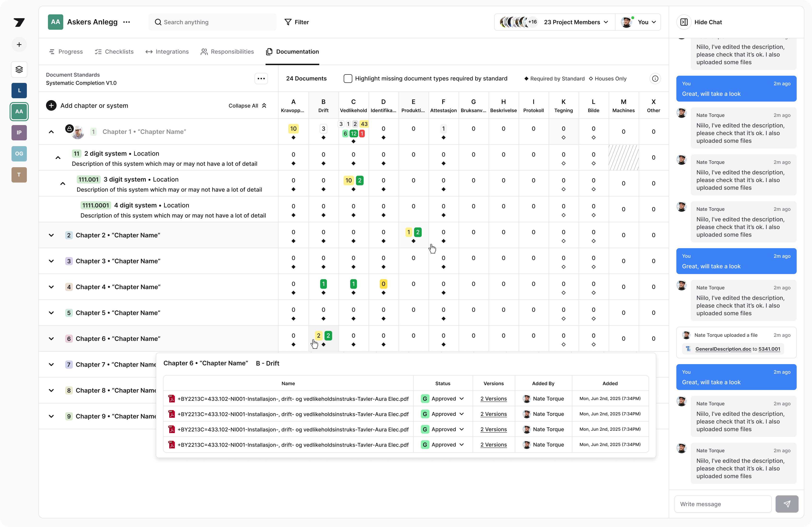
Task: Open the layers stack sidebar icon
Action: (19, 69)
